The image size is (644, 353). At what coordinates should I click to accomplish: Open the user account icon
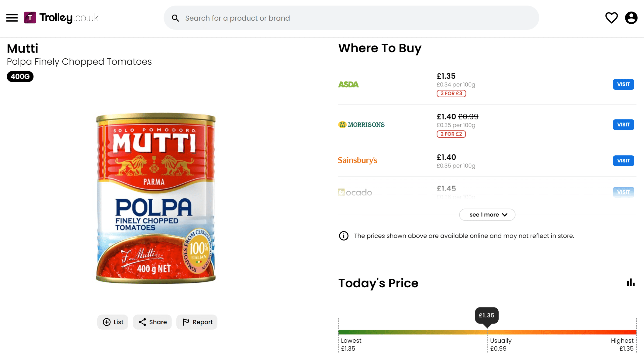(x=631, y=18)
